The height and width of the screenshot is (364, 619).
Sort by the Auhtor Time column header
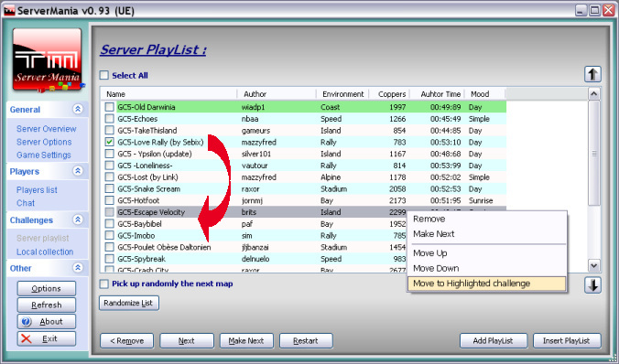coord(438,94)
